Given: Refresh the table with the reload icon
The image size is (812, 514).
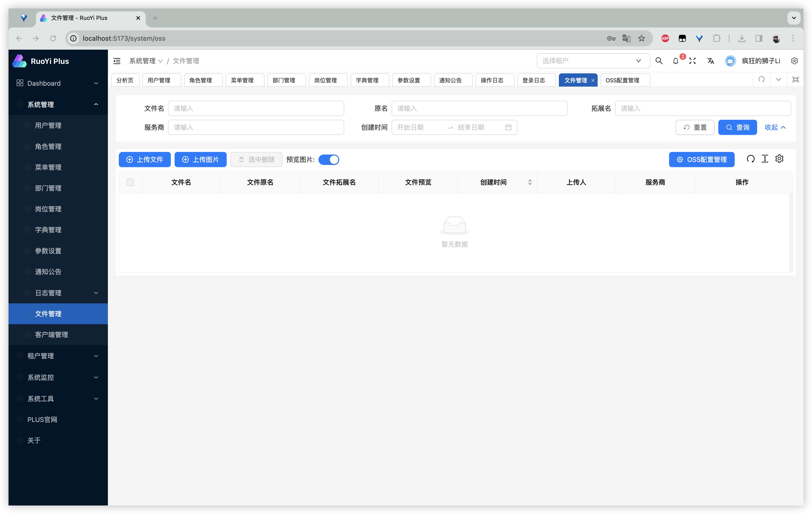Looking at the screenshot, I should pyautogui.click(x=750, y=159).
